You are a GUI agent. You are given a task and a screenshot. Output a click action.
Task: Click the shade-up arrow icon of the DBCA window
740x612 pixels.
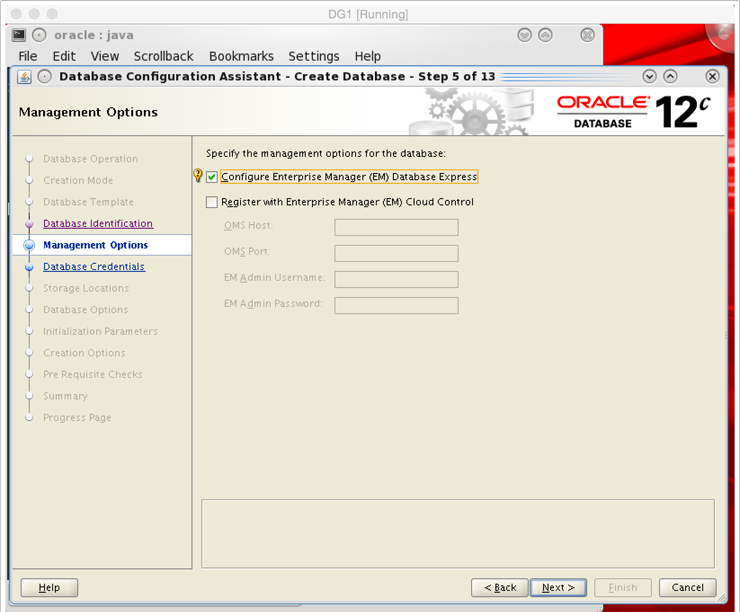[x=670, y=76]
